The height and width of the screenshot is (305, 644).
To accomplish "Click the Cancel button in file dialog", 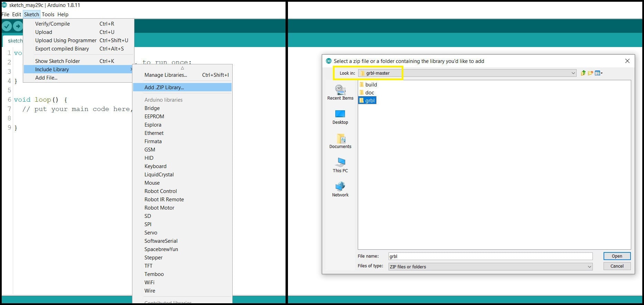I will click(617, 266).
